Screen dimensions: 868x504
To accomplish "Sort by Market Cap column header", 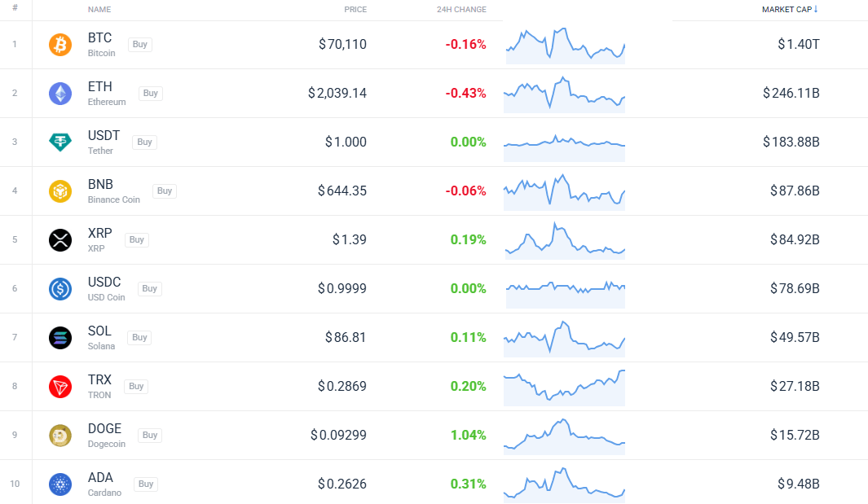I will tap(789, 10).
